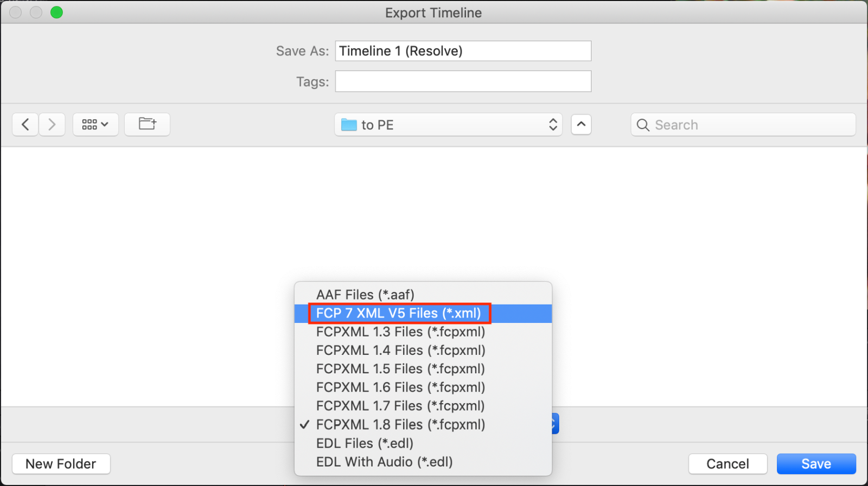The image size is (868, 486).
Task: Choose the checked FCPXML 1.8 Files option
Action: tap(400, 425)
